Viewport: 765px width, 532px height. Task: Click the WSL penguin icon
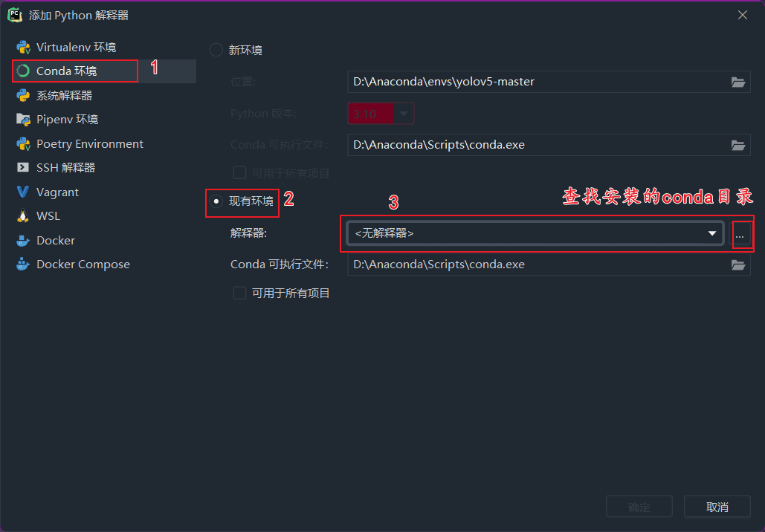[x=23, y=216]
